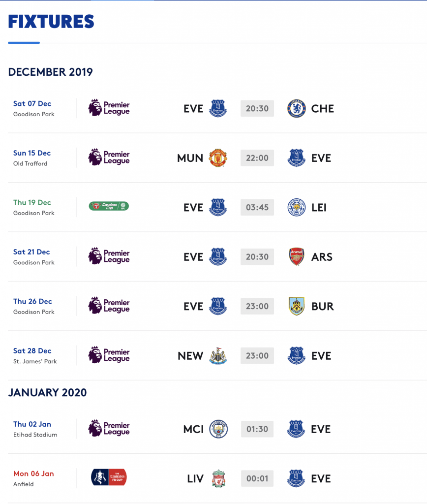Click the Leicester City crest
The image size is (427, 504).
pos(296,207)
